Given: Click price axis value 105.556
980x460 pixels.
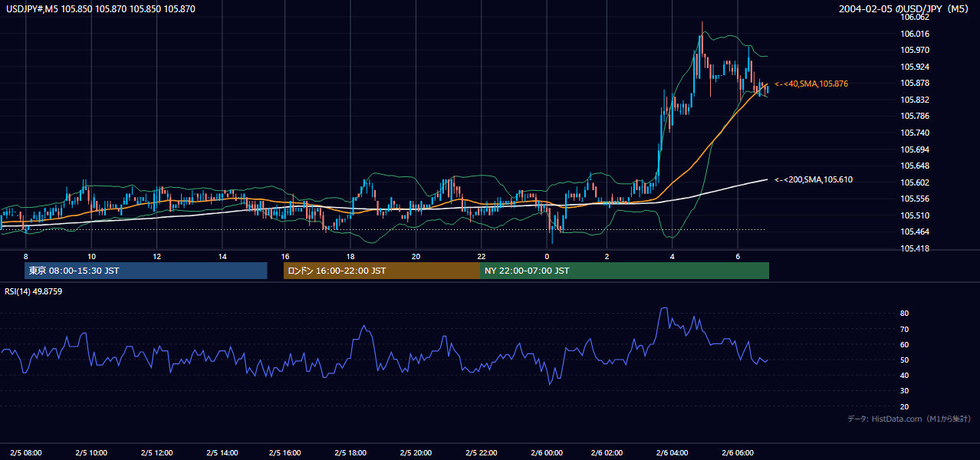Looking at the screenshot, I should point(916,199).
